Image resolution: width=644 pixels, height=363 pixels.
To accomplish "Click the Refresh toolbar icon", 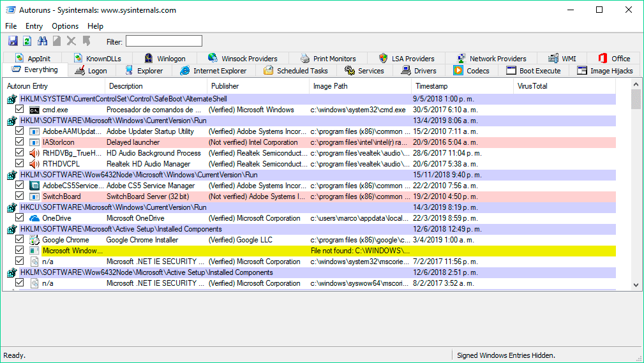I will click(x=27, y=41).
